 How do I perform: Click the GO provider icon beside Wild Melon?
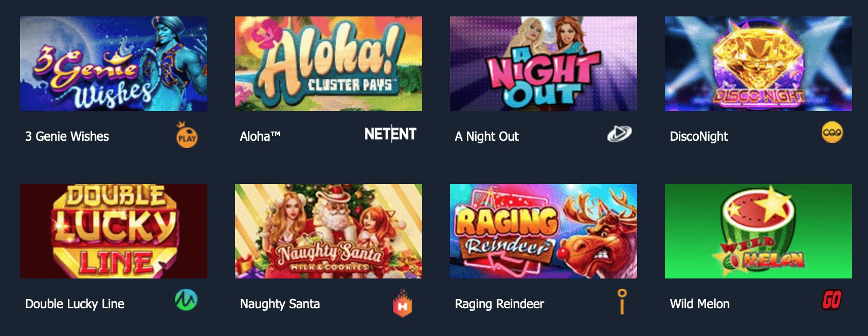pos(831,300)
